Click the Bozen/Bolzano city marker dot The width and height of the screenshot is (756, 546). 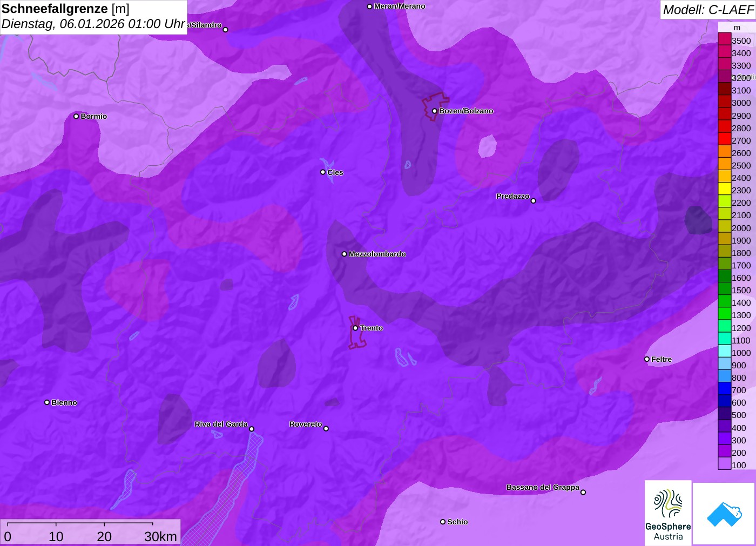[434, 111]
